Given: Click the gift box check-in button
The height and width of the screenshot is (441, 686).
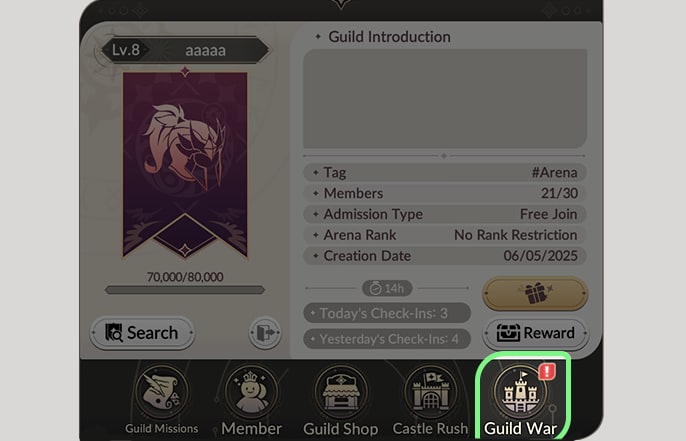Looking at the screenshot, I should click(535, 293).
